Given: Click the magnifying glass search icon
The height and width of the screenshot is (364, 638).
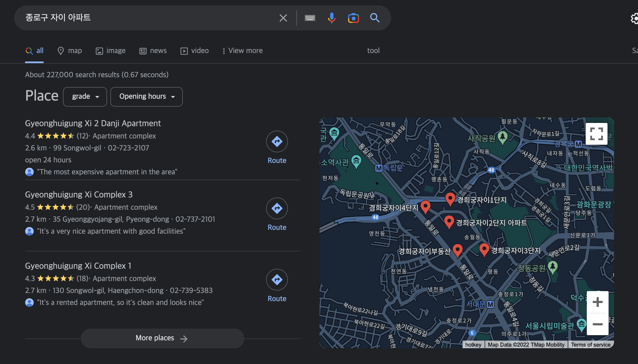Looking at the screenshot, I should pyautogui.click(x=375, y=18).
